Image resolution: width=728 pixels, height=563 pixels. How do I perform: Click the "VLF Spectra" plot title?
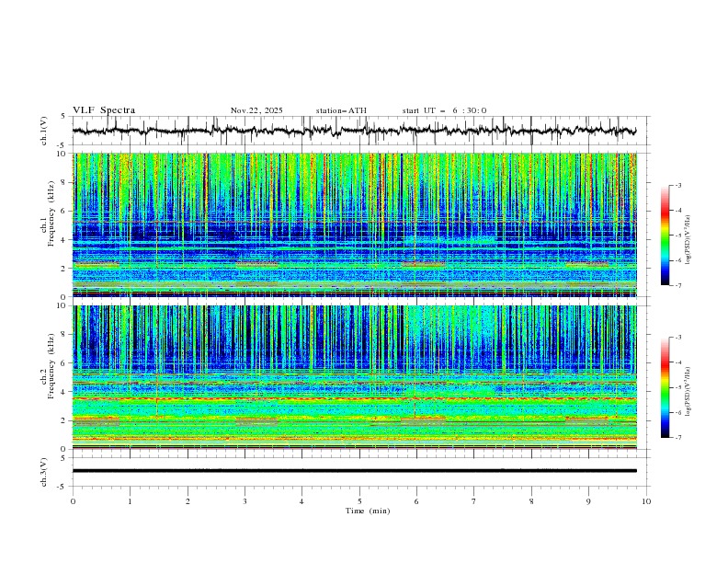click(104, 110)
